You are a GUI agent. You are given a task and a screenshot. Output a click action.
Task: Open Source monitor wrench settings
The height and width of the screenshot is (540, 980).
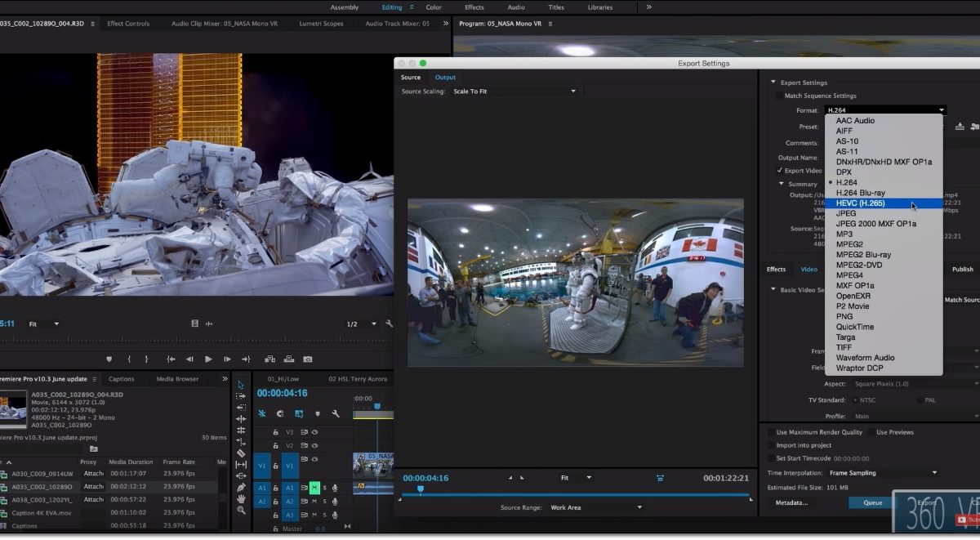(389, 324)
